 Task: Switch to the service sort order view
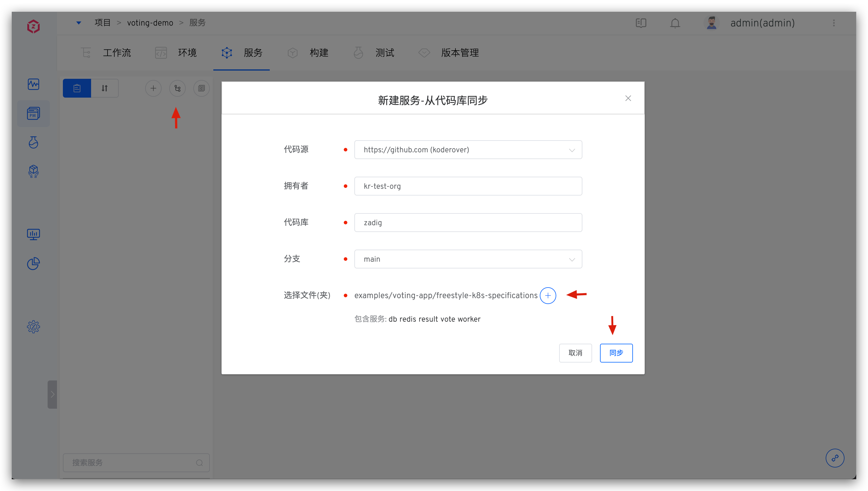pos(104,88)
